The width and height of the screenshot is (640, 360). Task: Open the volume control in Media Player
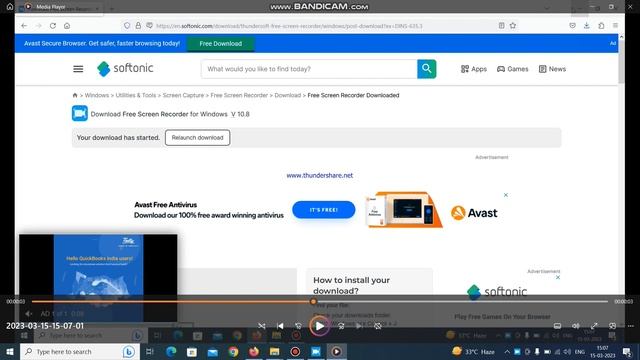[x=576, y=326]
